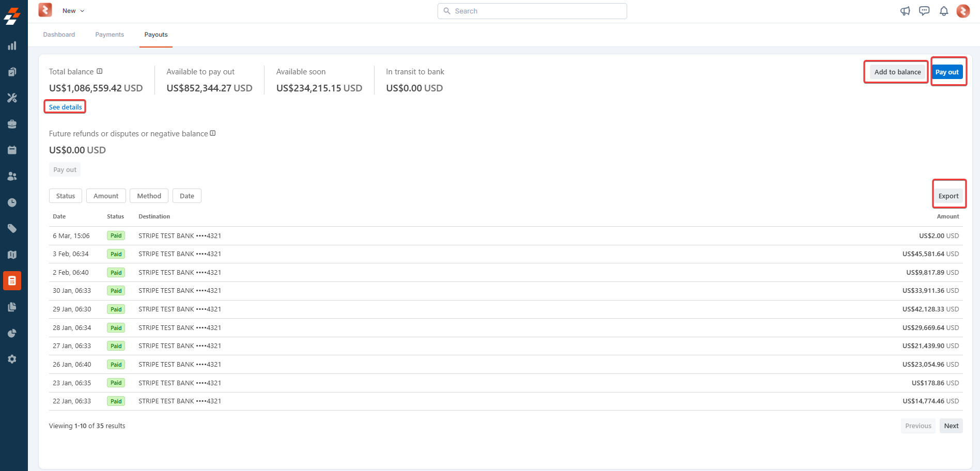Focus the Search input field
Image resolution: width=980 pixels, height=471 pixels.
(532, 11)
